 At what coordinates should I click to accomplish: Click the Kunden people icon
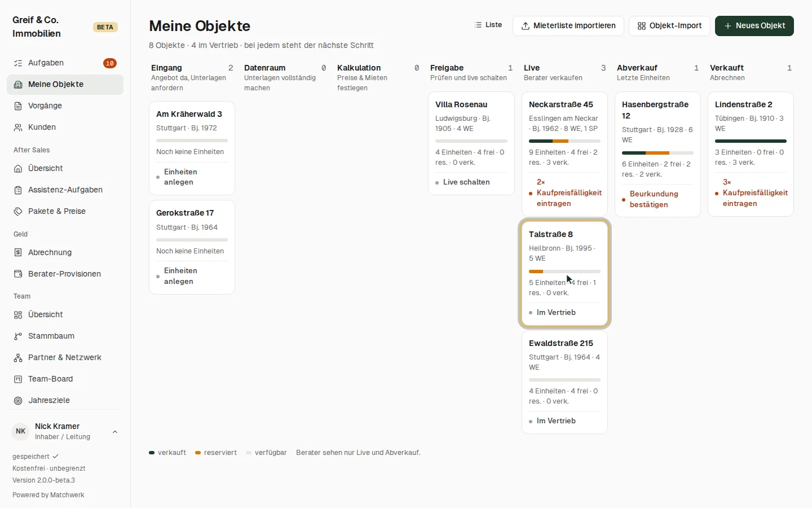tap(18, 128)
